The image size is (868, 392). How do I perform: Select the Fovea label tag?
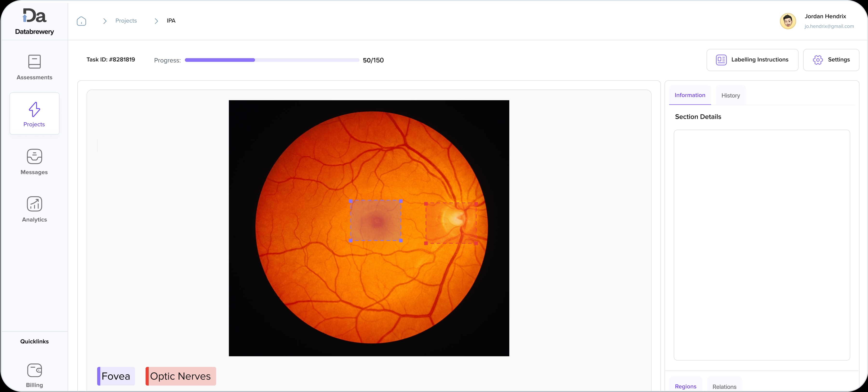point(116,376)
